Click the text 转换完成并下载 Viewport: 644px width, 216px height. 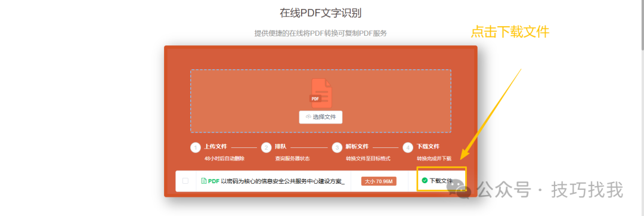pyautogui.click(x=434, y=159)
